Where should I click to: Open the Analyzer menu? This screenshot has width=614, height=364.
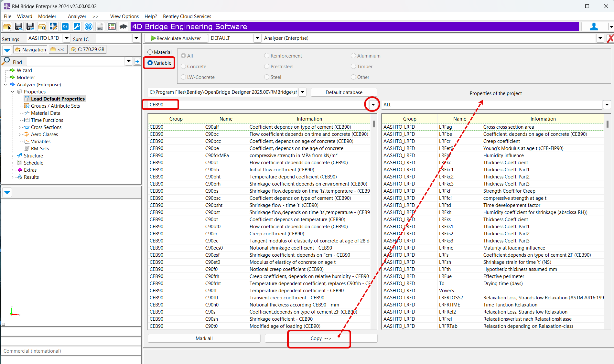pyautogui.click(x=77, y=16)
